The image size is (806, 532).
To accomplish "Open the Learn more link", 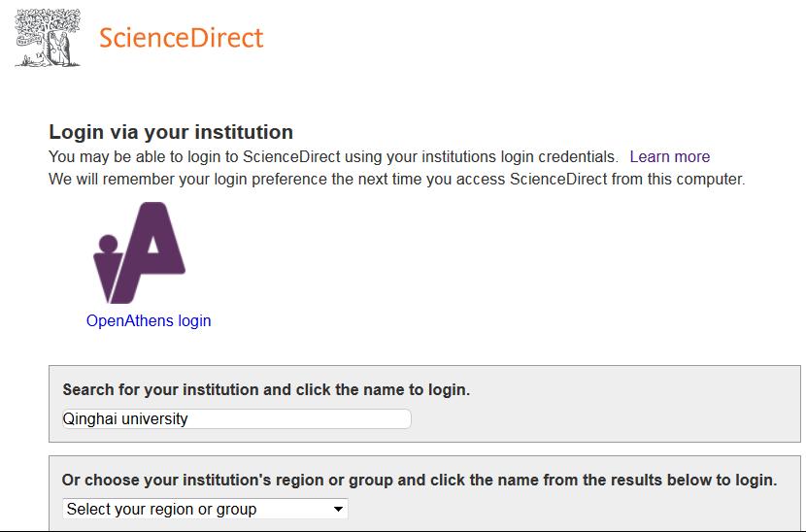I will pyautogui.click(x=669, y=156).
